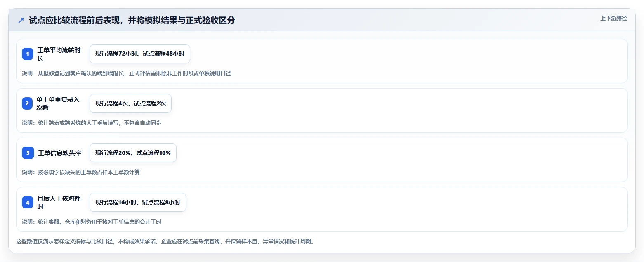Click the note 统计跨表或跨系统的人工重复填写
Screen dimensions: 644x262
tap(79, 123)
